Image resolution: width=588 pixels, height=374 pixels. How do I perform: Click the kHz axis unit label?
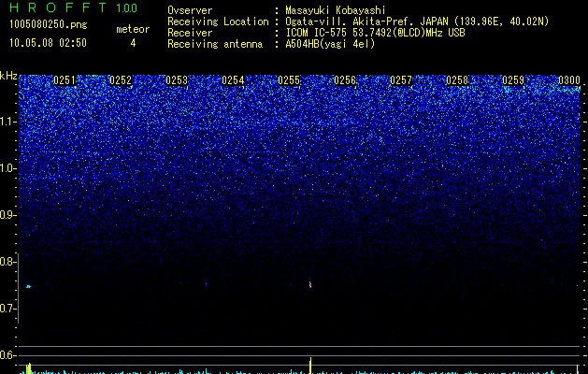pyautogui.click(x=8, y=76)
